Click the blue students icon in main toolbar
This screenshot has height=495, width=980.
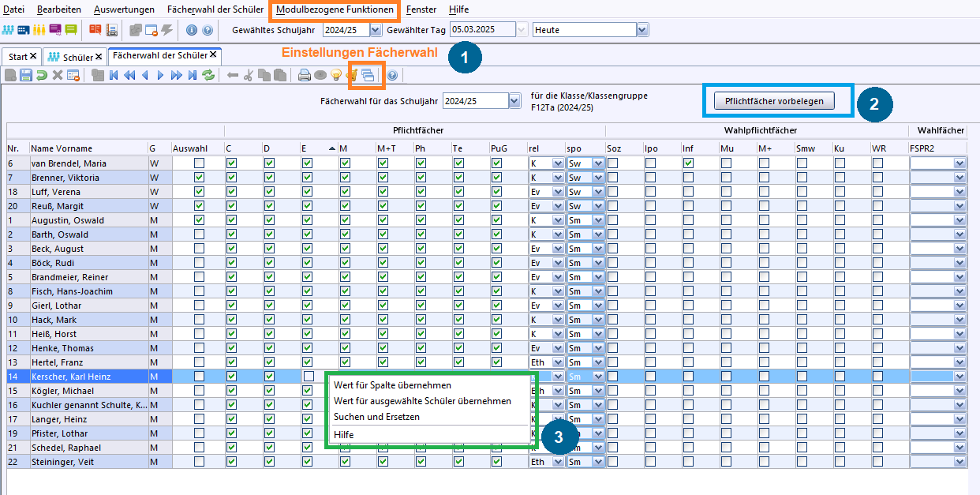[x=8, y=30]
